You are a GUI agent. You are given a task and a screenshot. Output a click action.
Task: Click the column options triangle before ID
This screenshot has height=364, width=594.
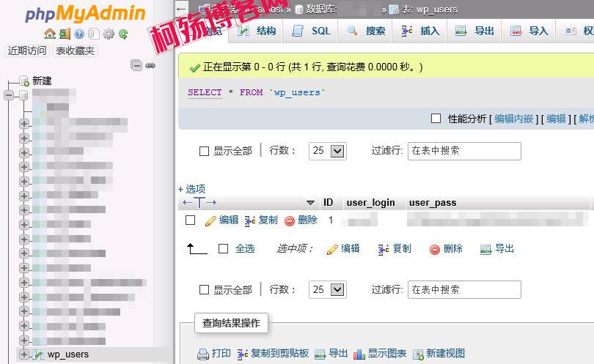coord(311,203)
